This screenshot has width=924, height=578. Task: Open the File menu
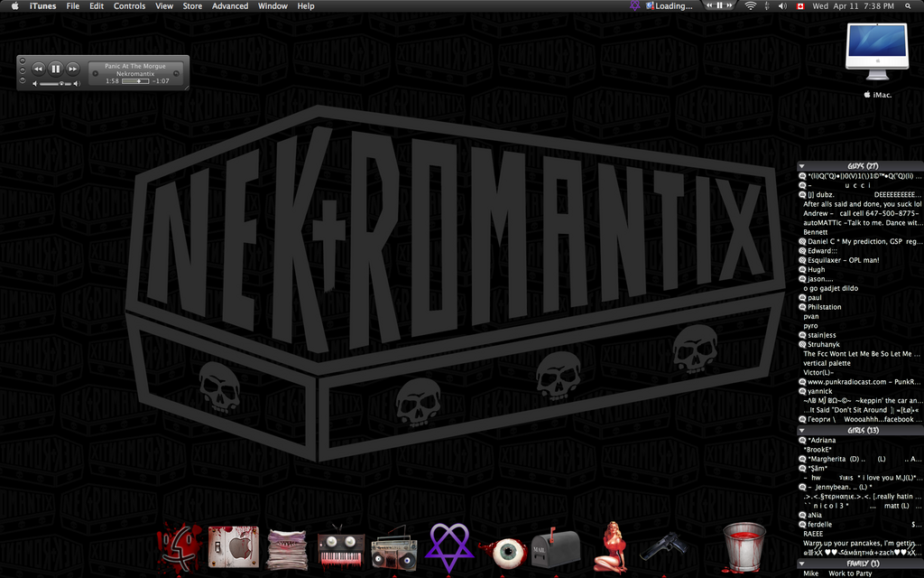(x=72, y=6)
